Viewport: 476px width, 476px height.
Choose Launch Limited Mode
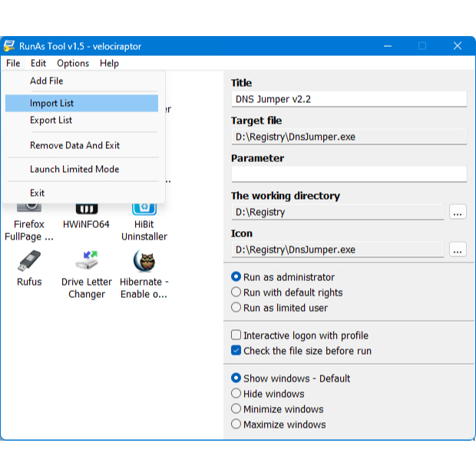pyautogui.click(x=82, y=169)
